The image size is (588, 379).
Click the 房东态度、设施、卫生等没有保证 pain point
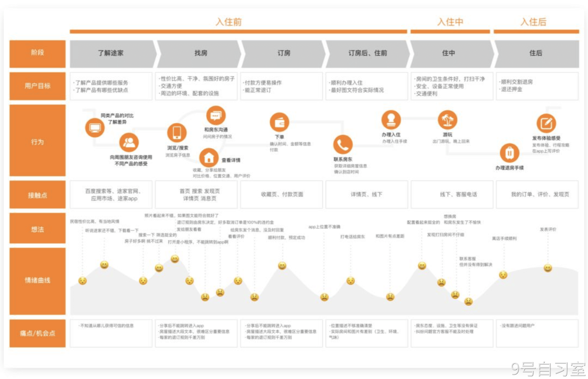(446, 326)
